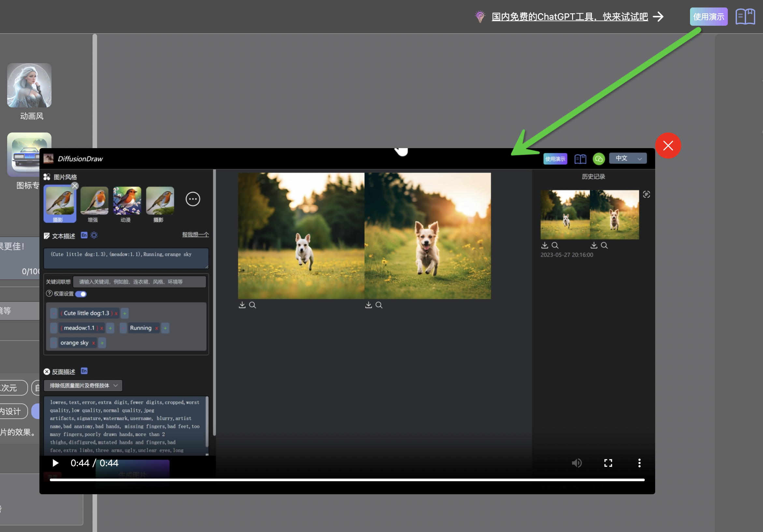Open the 排除低质量图片及奇怪肢体 dropdown
The height and width of the screenshot is (532, 763).
click(x=83, y=385)
